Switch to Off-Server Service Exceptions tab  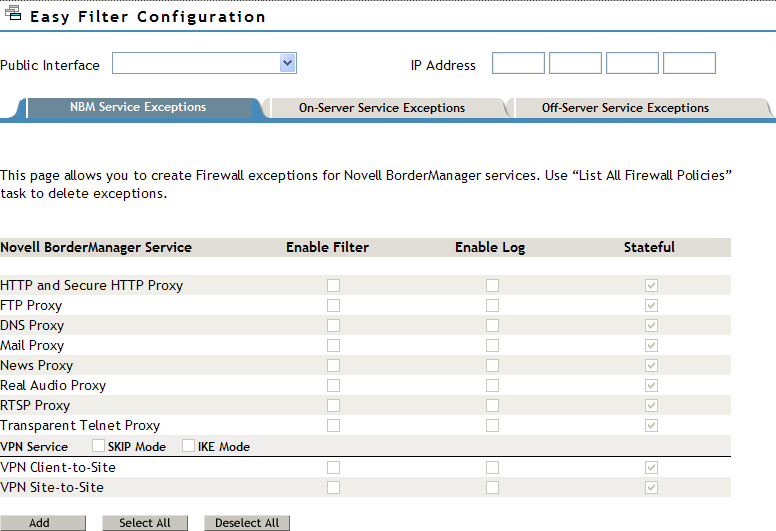[626, 108]
